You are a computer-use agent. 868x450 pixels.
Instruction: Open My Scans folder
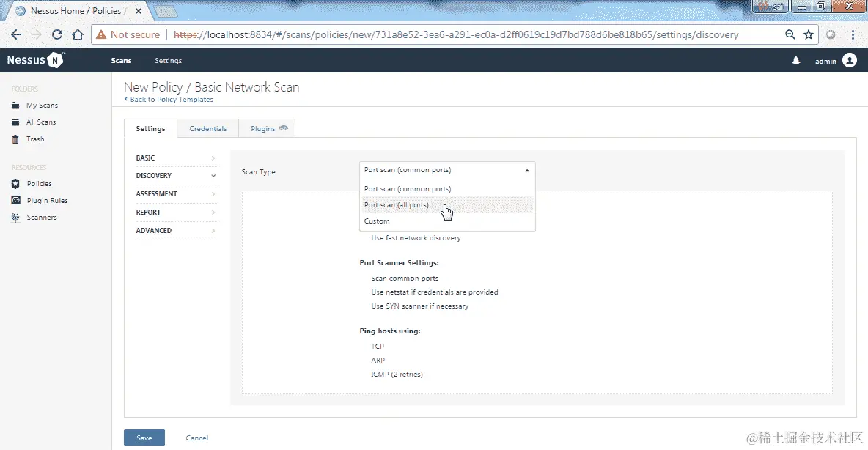click(x=42, y=105)
